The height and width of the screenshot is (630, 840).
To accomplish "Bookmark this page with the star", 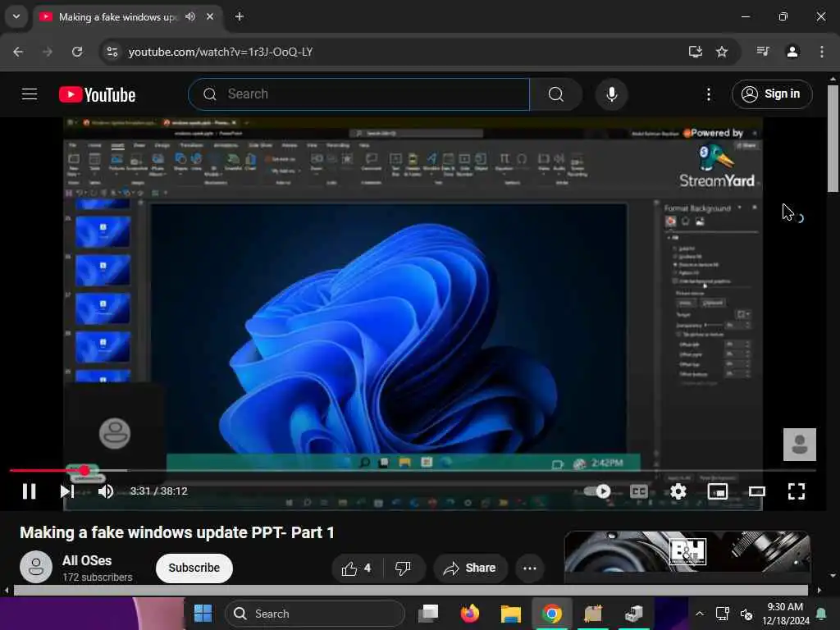I will tap(722, 52).
